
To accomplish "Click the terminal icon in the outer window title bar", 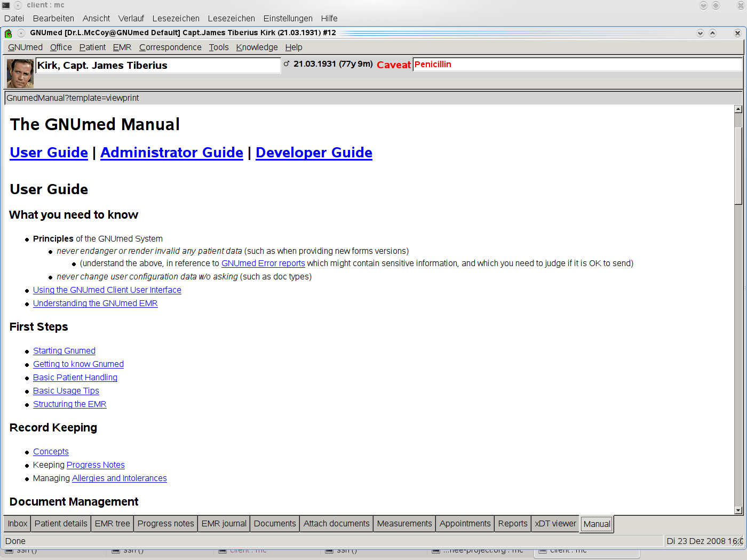I will point(6,5).
